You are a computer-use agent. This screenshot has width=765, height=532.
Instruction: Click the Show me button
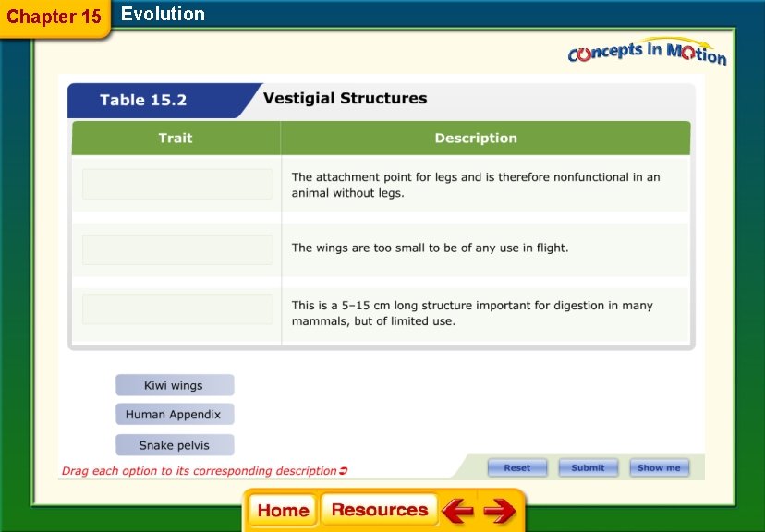tap(659, 467)
